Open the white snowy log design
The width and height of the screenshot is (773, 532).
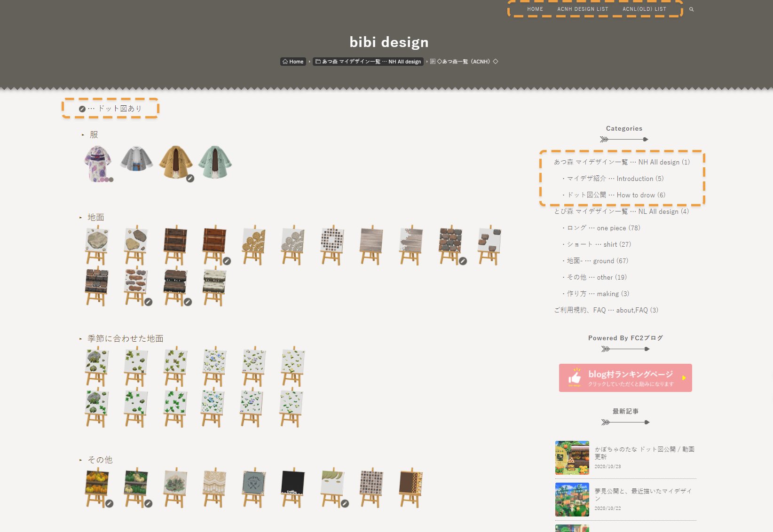tap(214, 286)
